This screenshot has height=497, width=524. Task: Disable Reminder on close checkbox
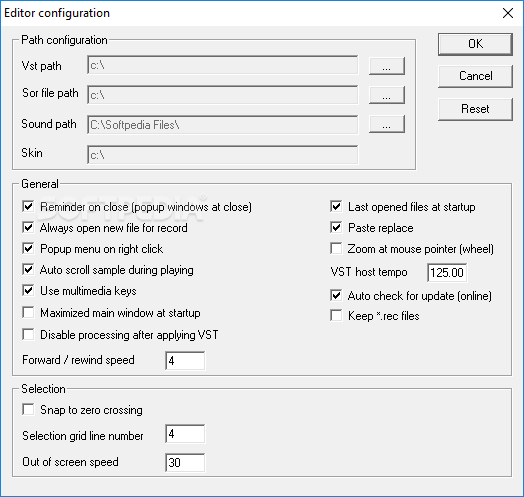[x=28, y=207]
